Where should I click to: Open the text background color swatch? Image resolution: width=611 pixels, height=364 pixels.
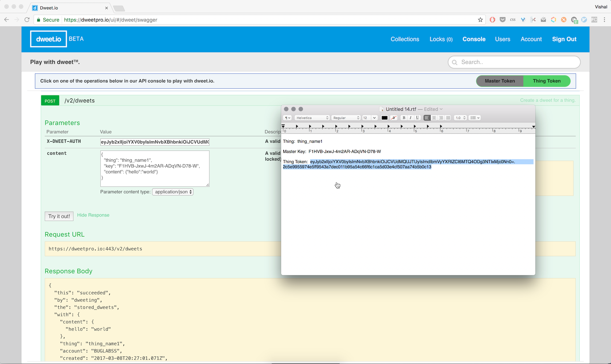tap(394, 118)
